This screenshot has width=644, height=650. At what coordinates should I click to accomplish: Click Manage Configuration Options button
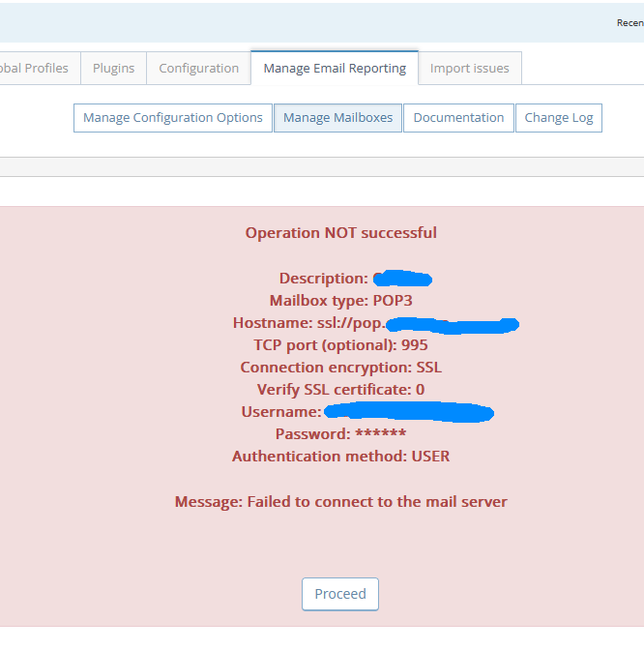coord(173,118)
